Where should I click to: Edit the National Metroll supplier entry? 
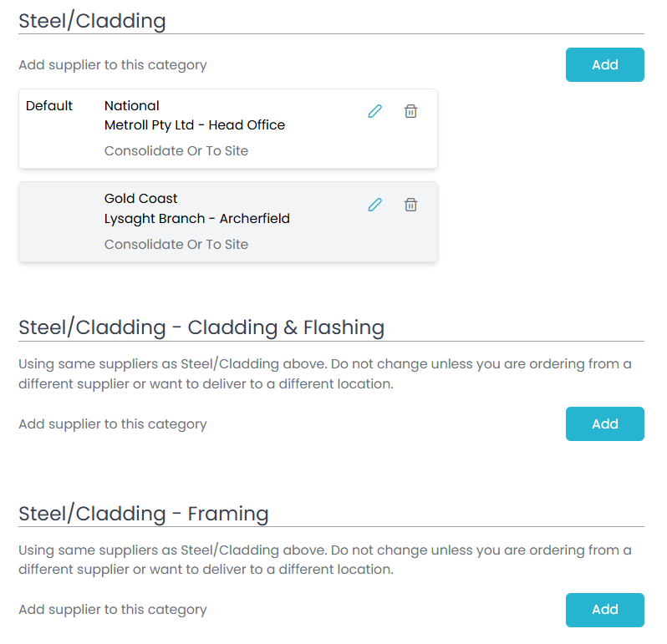tap(374, 111)
